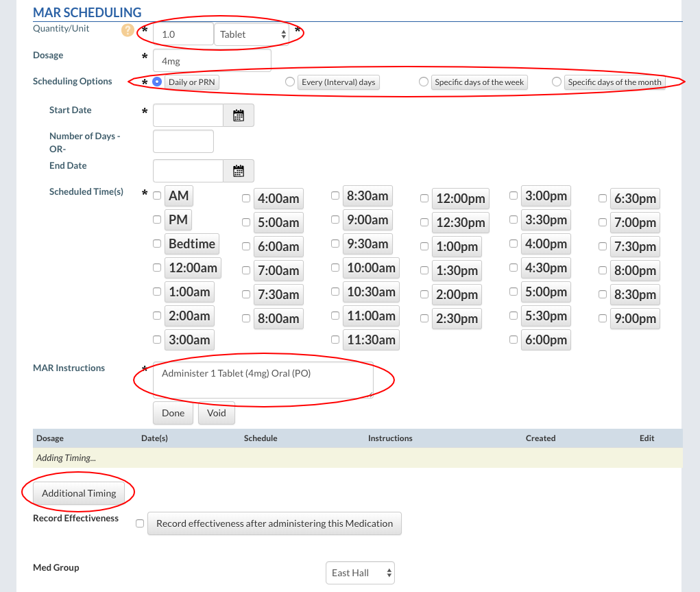
Task: Pick Specific days of the month option
Action: click(557, 82)
